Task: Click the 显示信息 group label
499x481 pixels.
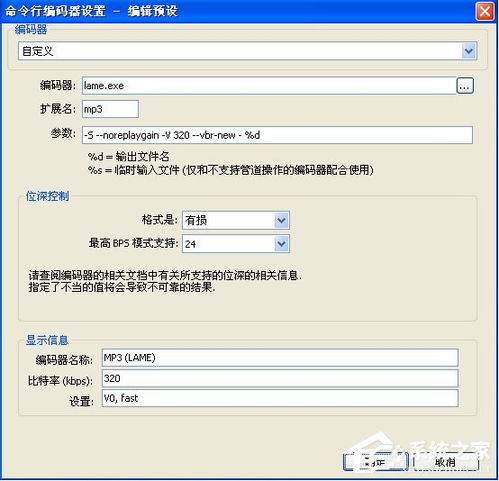Action: tap(47, 340)
